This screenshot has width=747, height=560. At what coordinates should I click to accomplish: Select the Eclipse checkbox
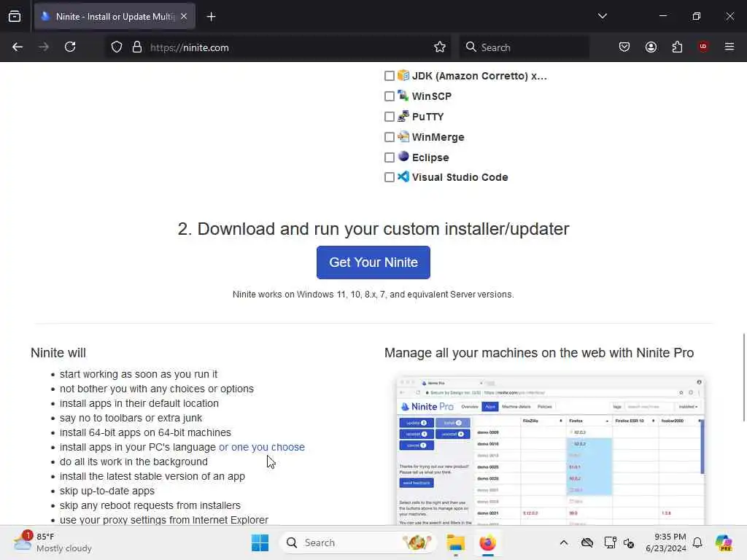[x=390, y=157]
